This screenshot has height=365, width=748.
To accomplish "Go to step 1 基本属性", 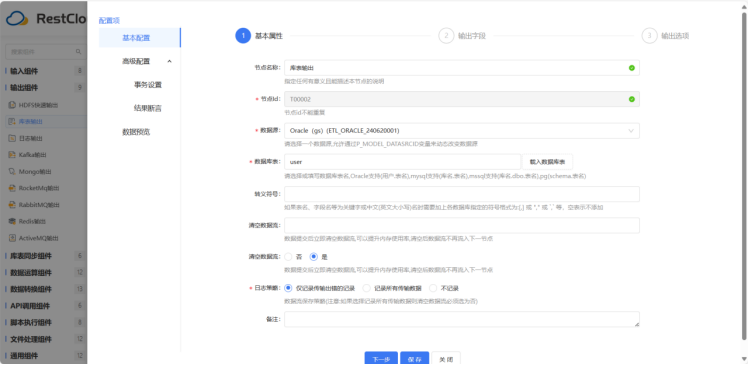I will click(x=260, y=36).
